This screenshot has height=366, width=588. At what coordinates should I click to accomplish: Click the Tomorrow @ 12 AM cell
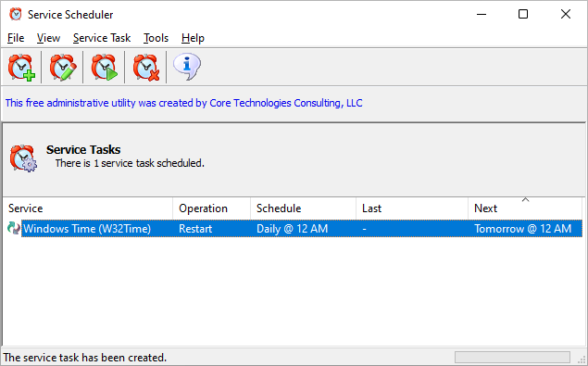coord(523,229)
